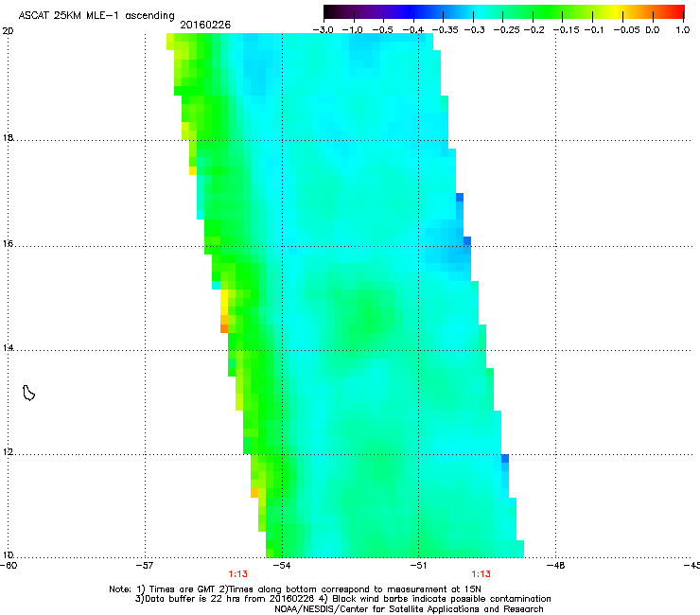Viewport: 700px width, 615px height.
Task: Click latitude label 10 on the y-axis
Action: pos(8,554)
